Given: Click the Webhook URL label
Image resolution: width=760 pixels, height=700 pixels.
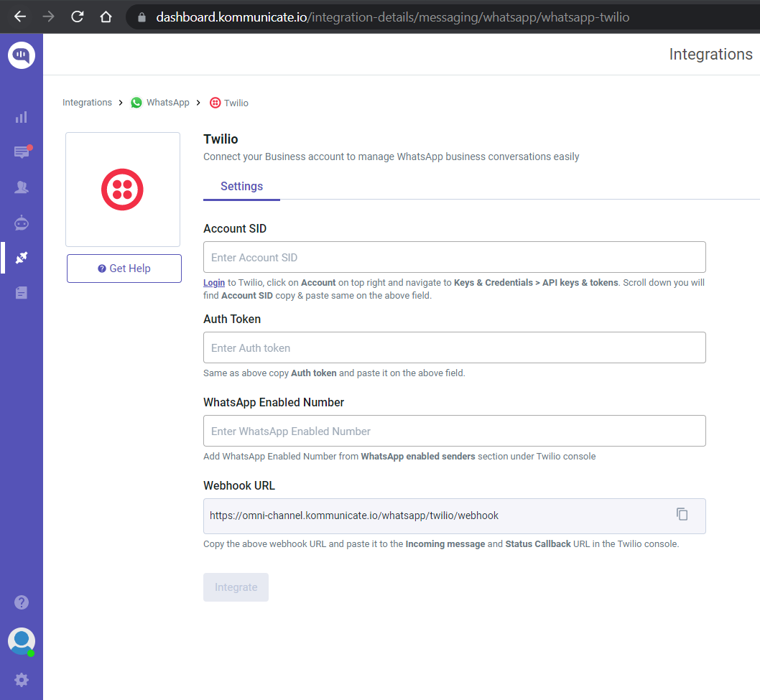Looking at the screenshot, I should [x=239, y=486].
